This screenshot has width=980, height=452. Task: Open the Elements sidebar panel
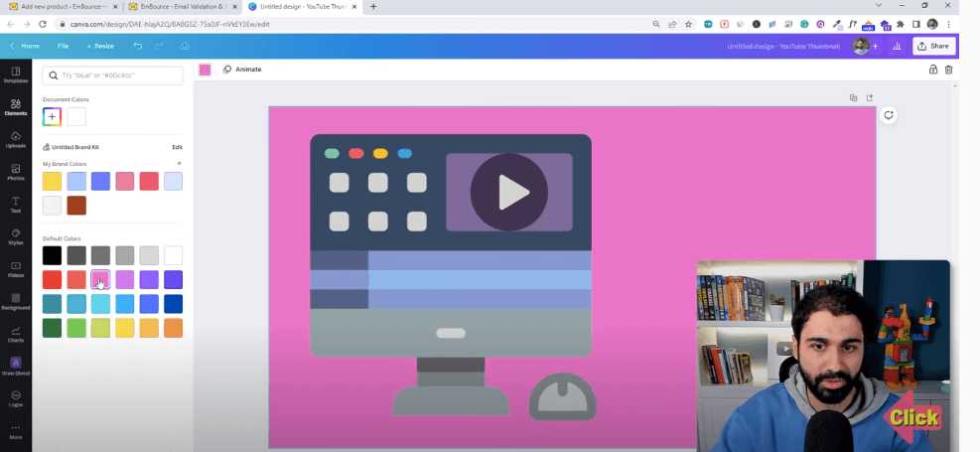pos(16,107)
